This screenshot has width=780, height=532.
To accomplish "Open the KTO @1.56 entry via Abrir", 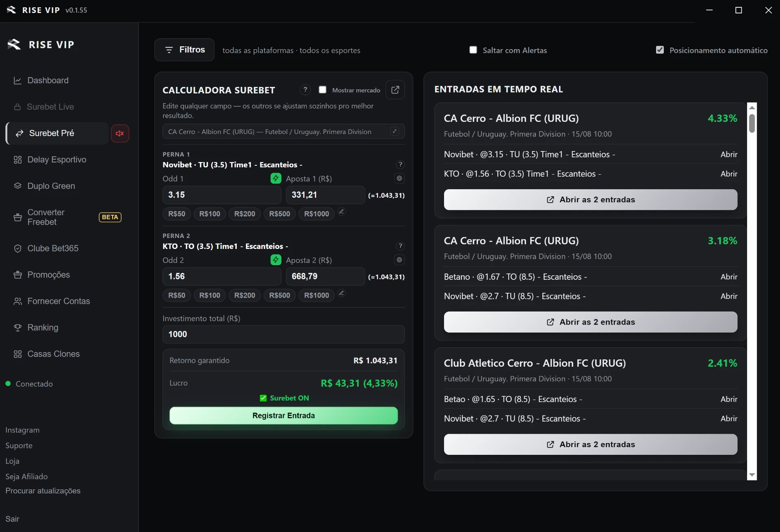I will tap(729, 174).
